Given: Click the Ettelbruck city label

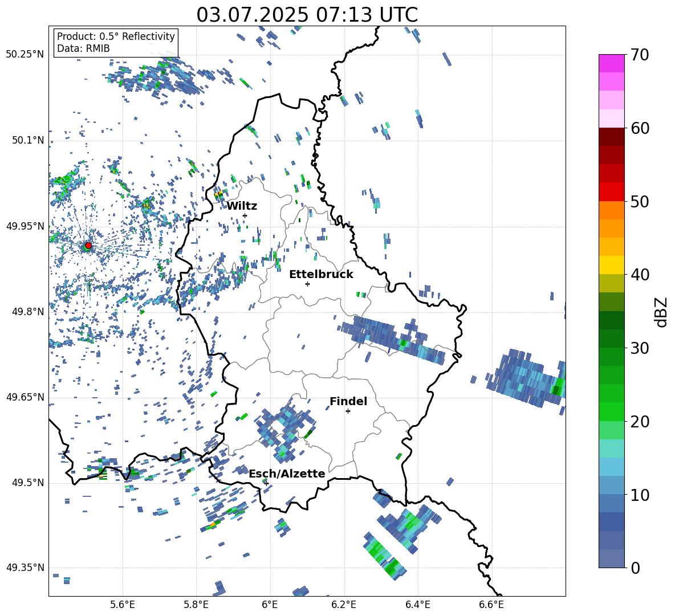Looking at the screenshot, I should 321,275.
